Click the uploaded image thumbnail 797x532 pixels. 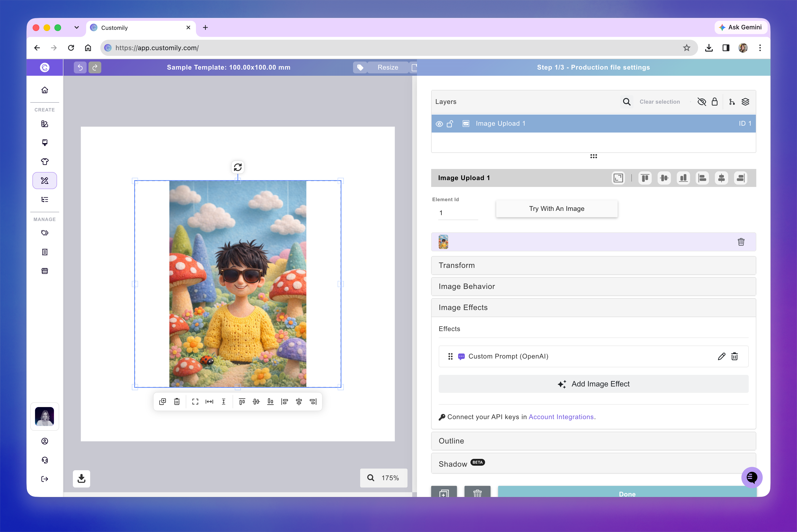point(443,242)
